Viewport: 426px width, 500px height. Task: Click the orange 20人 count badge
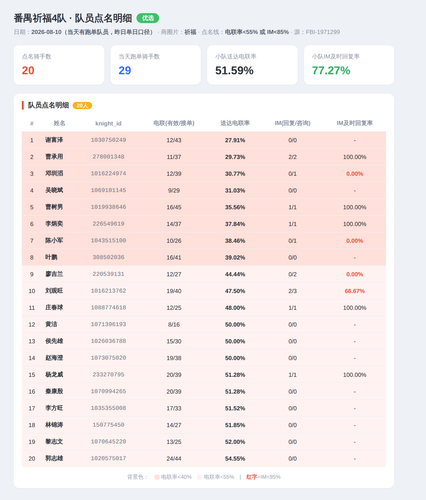82,106
